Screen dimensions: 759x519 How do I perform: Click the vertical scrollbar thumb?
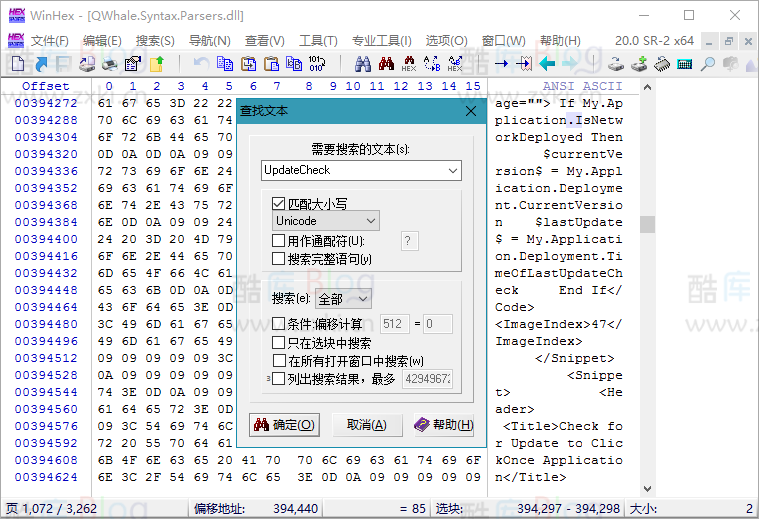point(647,225)
